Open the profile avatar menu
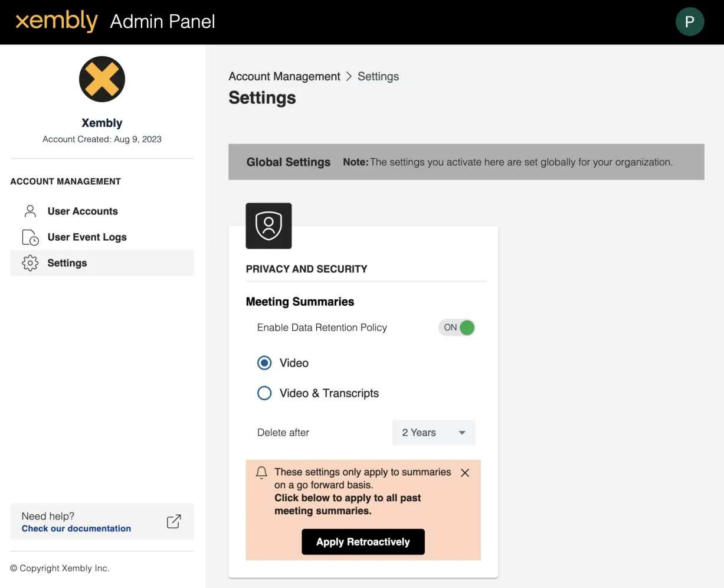This screenshot has width=724, height=588. pos(689,22)
